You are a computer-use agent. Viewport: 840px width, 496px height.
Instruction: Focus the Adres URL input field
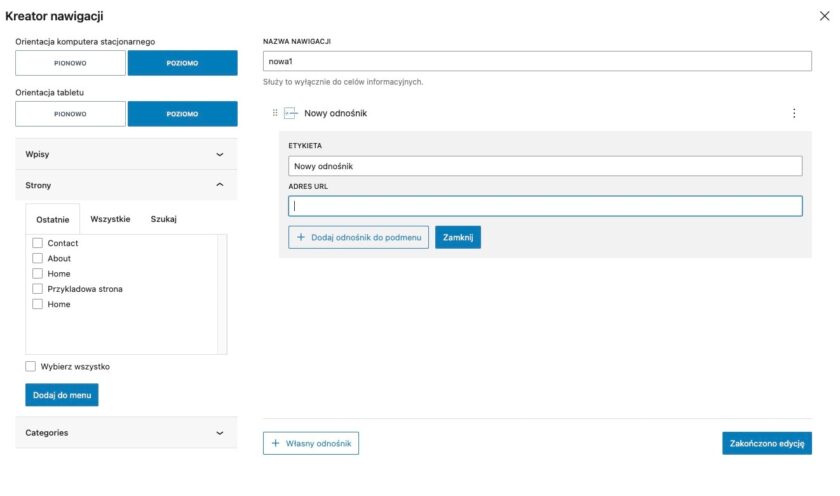(545, 206)
